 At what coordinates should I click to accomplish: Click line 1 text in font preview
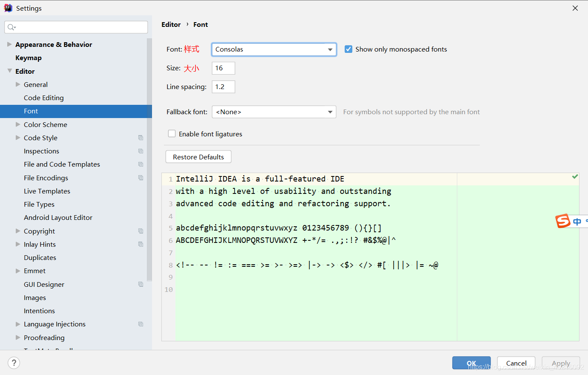tap(260, 179)
